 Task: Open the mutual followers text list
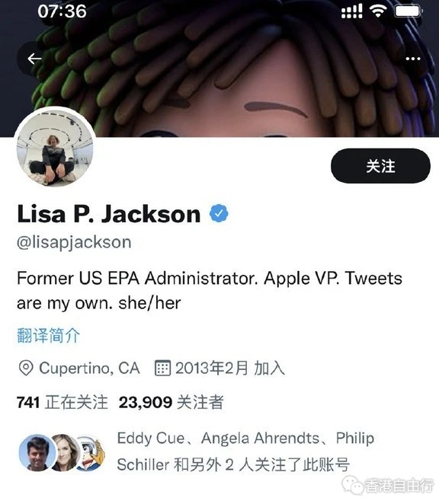245,451
